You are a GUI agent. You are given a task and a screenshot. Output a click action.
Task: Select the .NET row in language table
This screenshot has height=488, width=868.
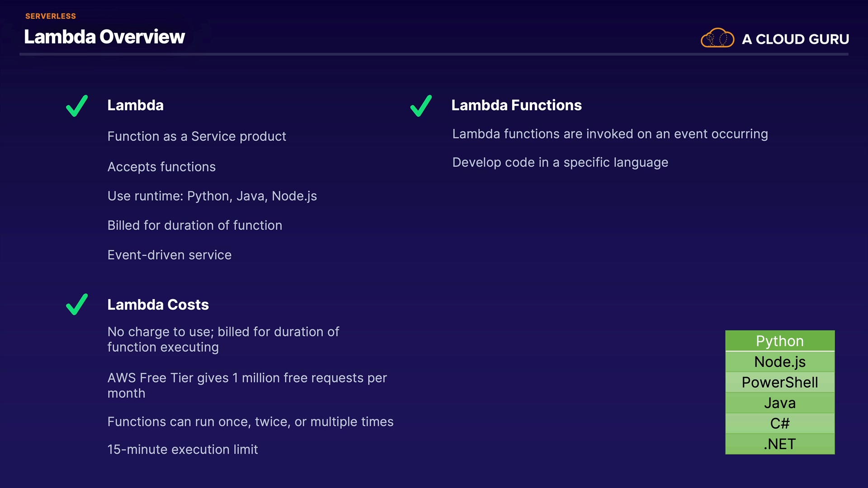(x=780, y=444)
